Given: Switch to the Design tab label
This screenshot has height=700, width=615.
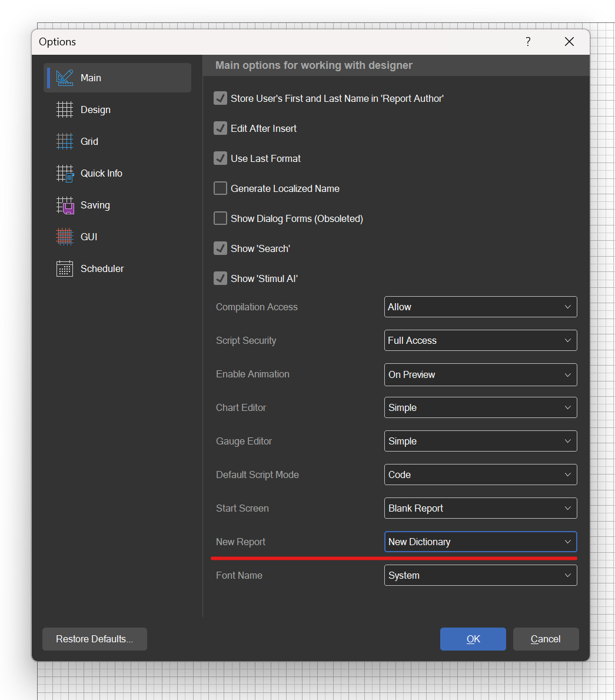Looking at the screenshot, I should (95, 110).
